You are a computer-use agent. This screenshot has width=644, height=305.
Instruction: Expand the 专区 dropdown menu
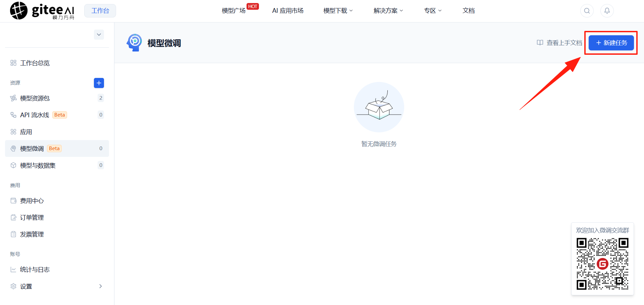pyautogui.click(x=433, y=11)
